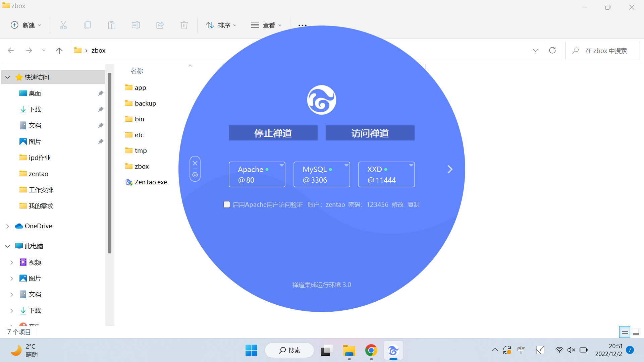Go to next page with right arrow
The height and width of the screenshot is (362, 644).
tap(450, 169)
